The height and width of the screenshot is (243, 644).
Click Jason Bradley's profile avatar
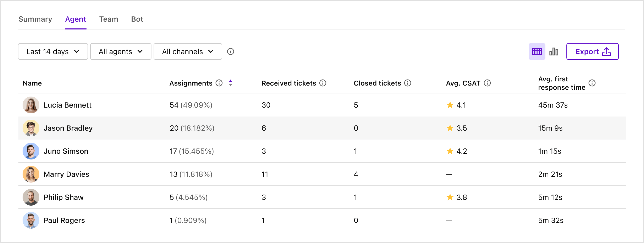coord(31,128)
